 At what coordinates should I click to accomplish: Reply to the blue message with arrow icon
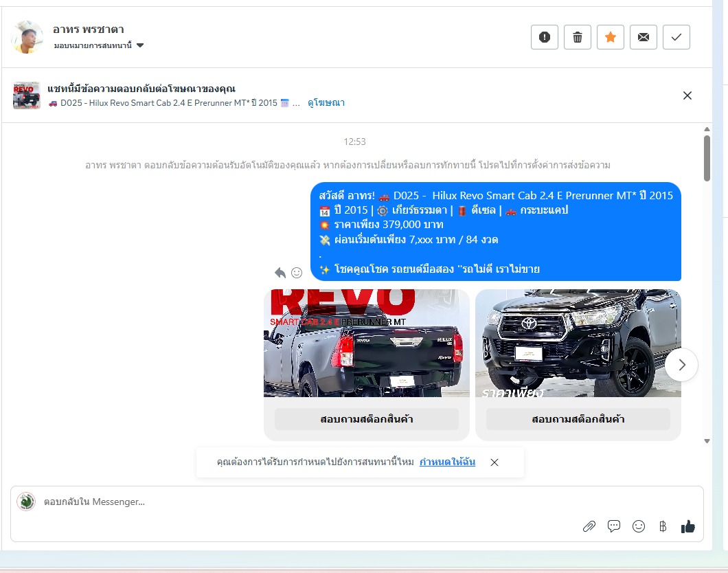coord(280,273)
